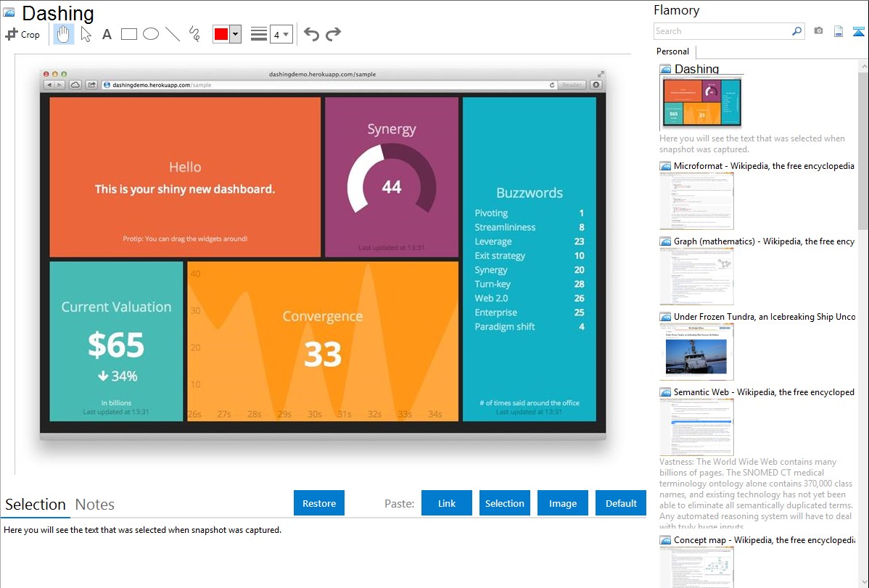Click the magnifying glass search icon

click(x=797, y=31)
